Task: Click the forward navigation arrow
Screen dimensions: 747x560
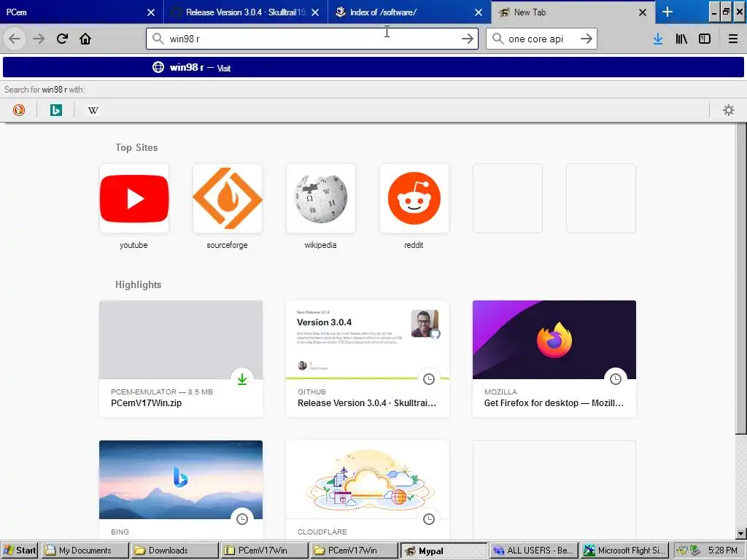Action: [x=39, y=39]
